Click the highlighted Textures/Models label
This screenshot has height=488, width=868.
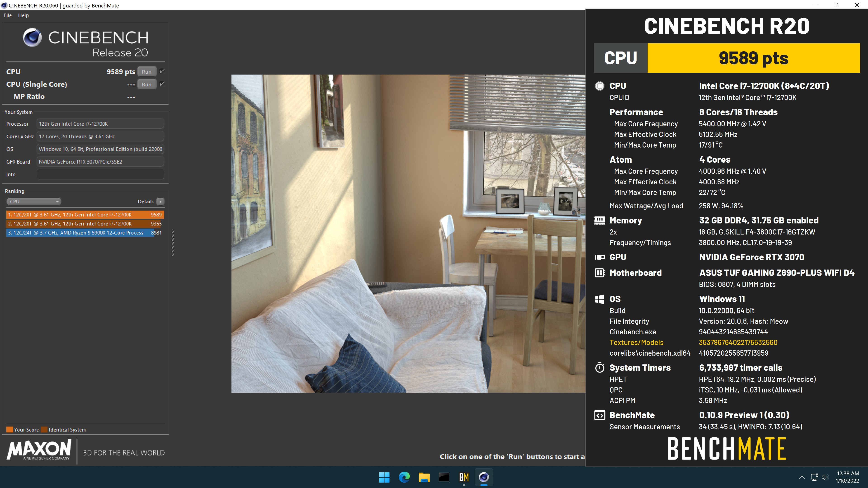tap(636, 343)
